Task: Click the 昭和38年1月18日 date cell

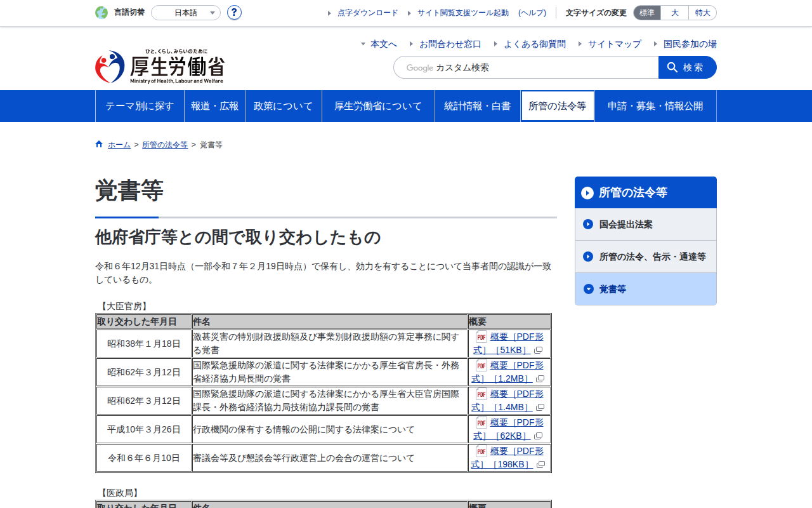Action: point(144,344)
